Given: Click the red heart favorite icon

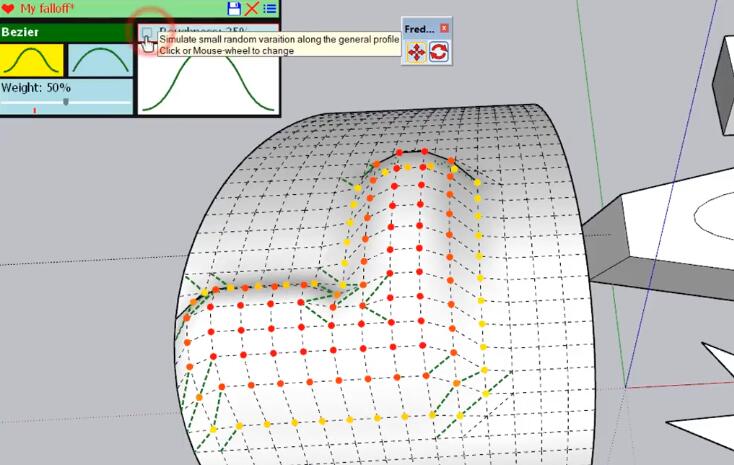Looking at the screenshot, I should coord(8,9).
